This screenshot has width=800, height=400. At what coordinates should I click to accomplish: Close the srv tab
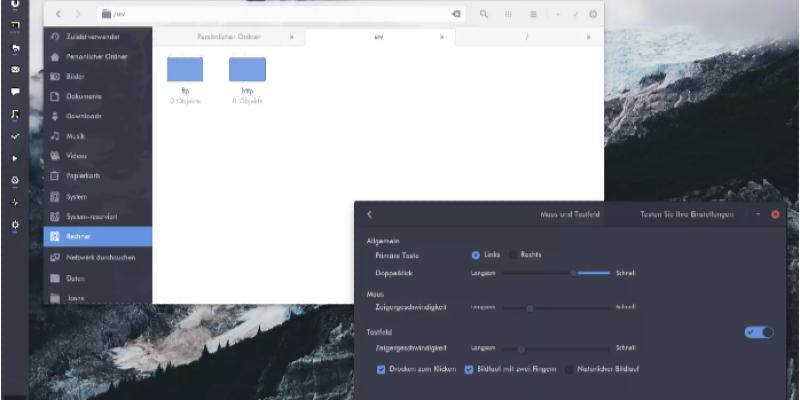[x=442, y=37]
